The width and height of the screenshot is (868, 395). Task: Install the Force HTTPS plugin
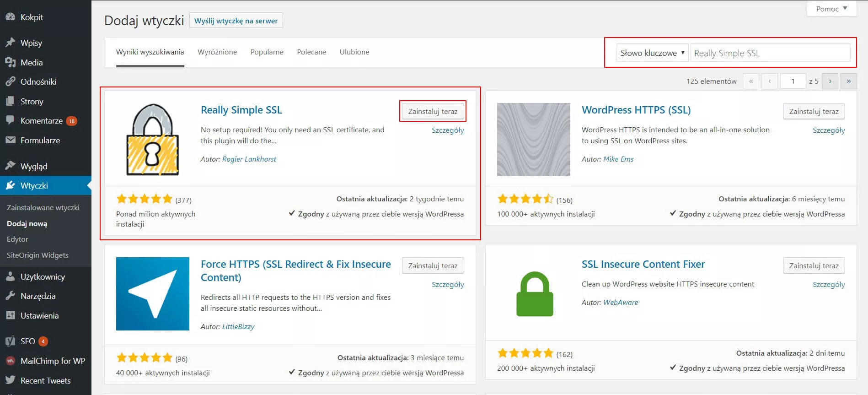click(x=433, y=265)
